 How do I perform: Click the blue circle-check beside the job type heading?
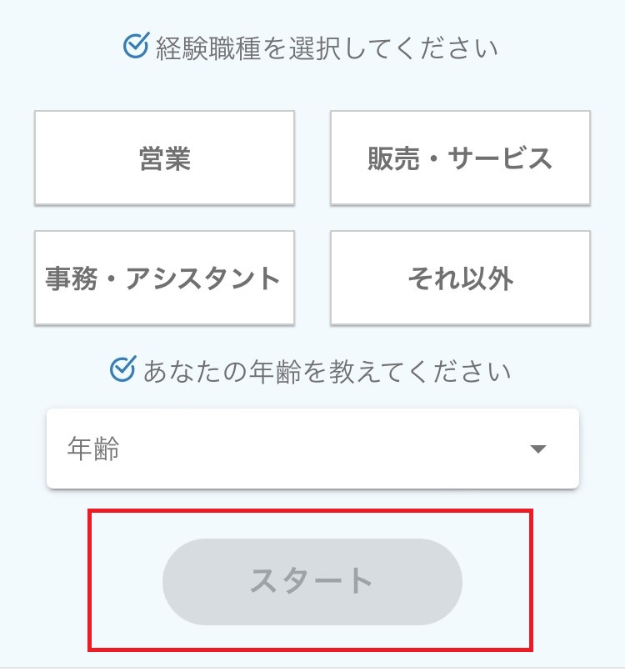(x=136, y=45)
